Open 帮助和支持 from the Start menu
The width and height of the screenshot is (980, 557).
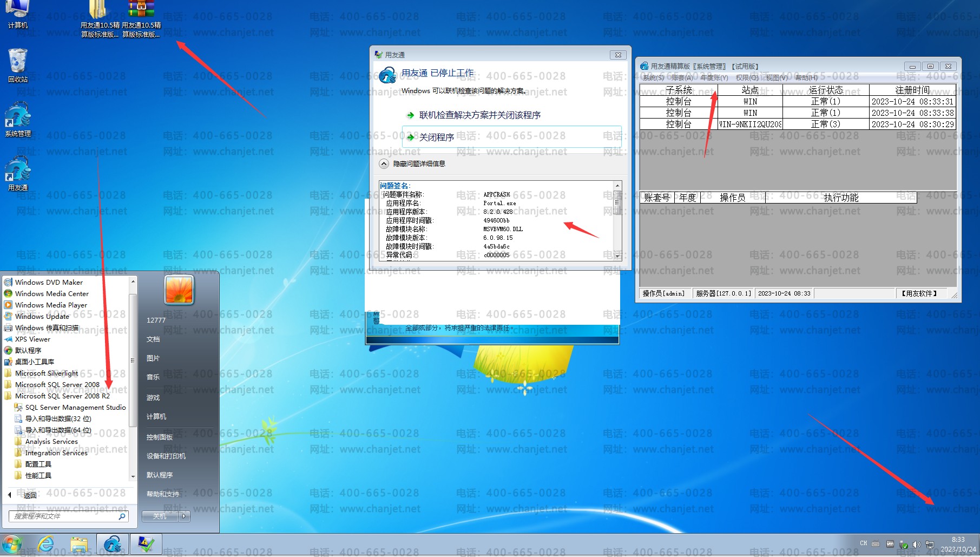tap(163, 494)
